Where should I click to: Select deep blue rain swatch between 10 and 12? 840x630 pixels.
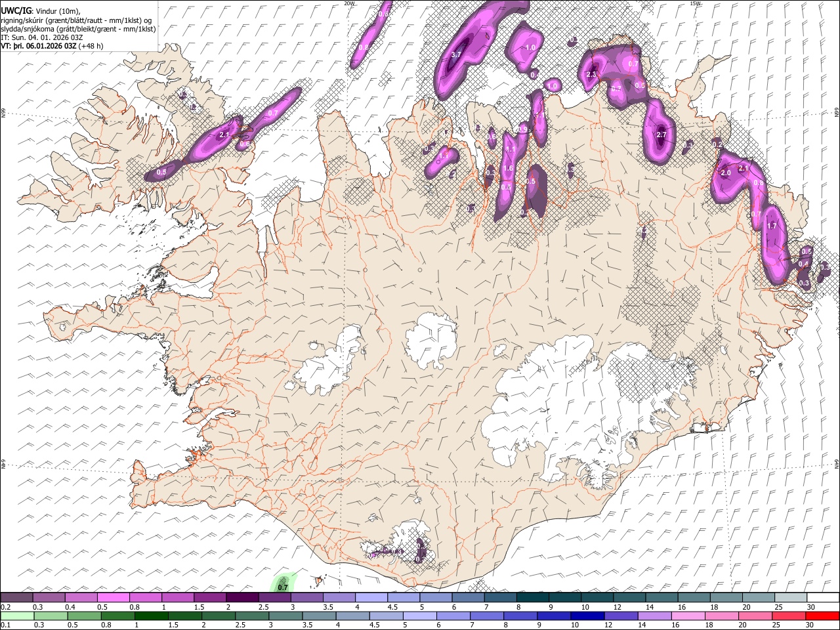tap(587, 616)
